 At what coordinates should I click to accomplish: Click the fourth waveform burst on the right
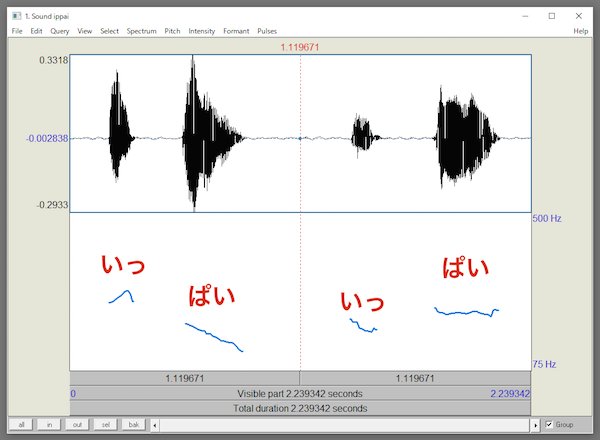[x=466, y=138]
